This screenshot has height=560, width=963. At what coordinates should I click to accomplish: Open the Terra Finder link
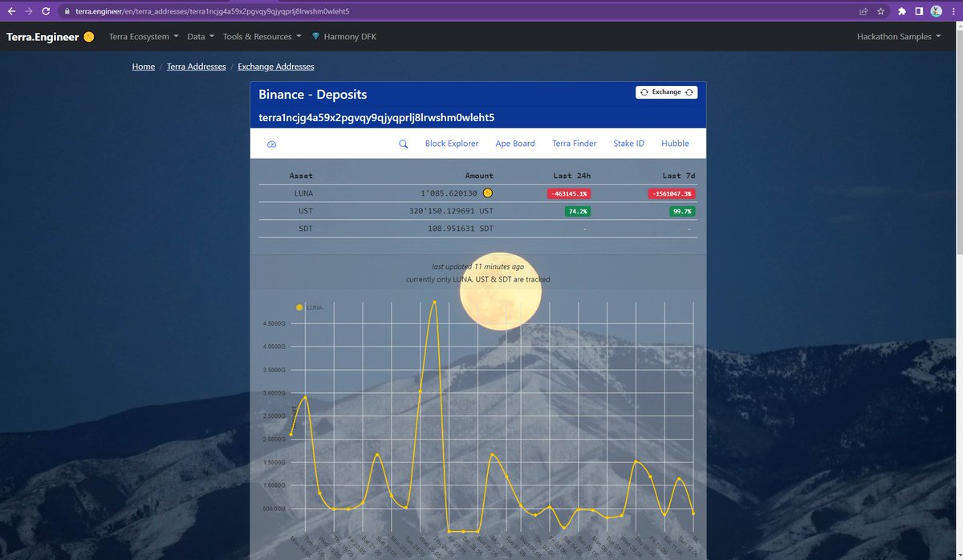(574, 144)
